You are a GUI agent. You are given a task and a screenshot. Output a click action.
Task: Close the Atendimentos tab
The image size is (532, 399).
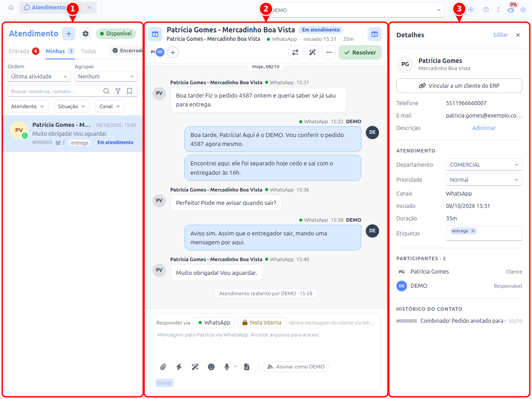tap(89, 8)
